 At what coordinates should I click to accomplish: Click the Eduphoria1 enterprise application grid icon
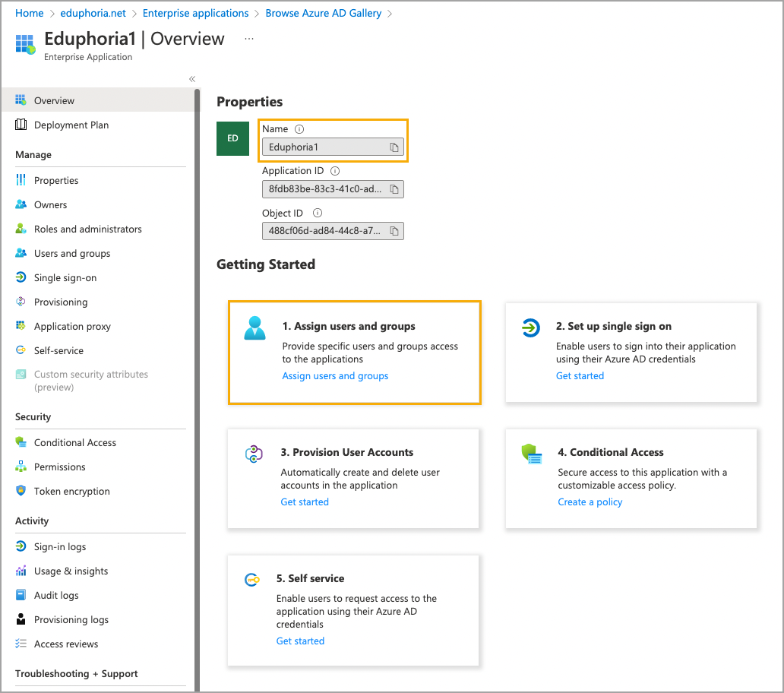coord(25,44)
